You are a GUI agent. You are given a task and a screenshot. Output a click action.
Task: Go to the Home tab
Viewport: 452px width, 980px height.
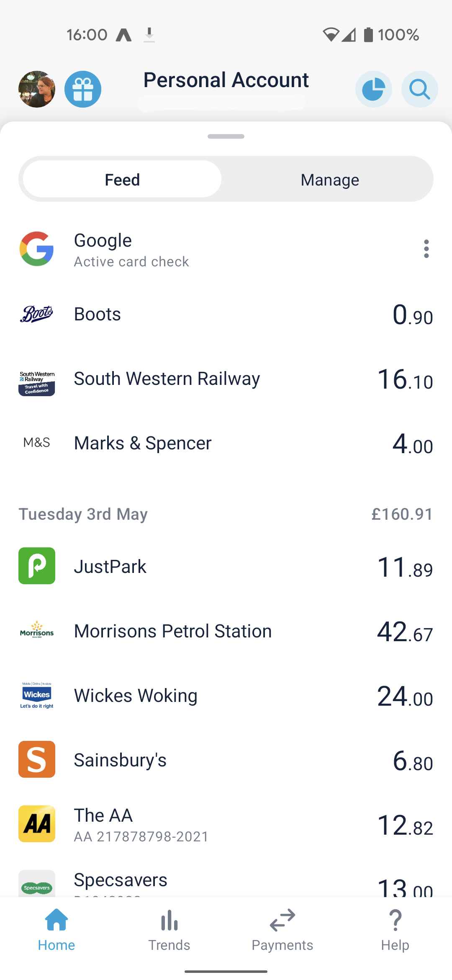pyautogui.click(x=56, y=927)
